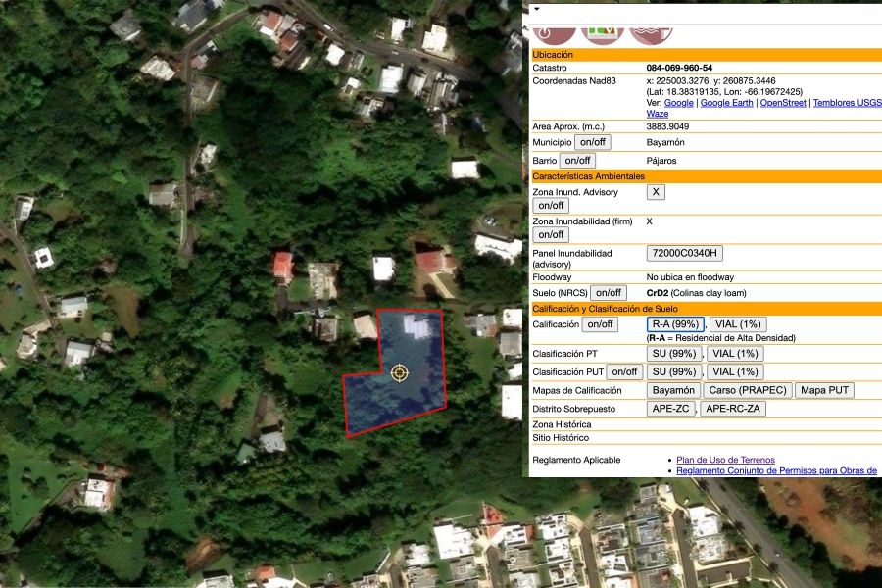882x588 pixels.
Task: Toggle the Calificación layer on/off
Action: click(x=600, y=324)
